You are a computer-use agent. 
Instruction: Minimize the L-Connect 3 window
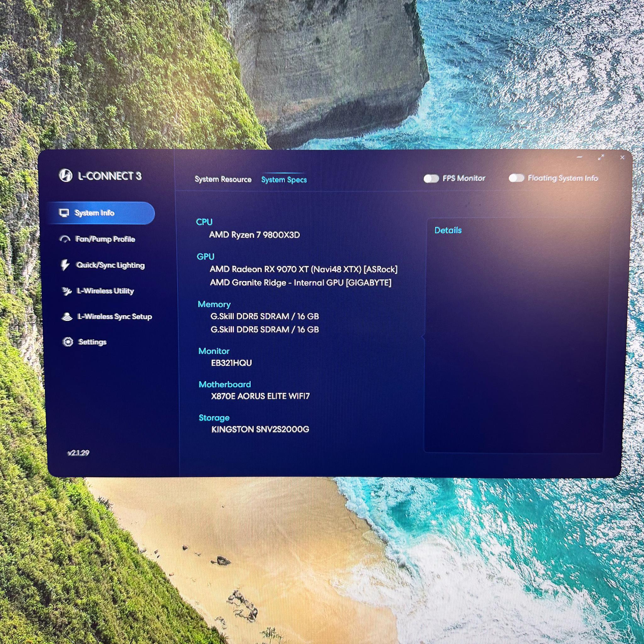[x=579, y=157]
